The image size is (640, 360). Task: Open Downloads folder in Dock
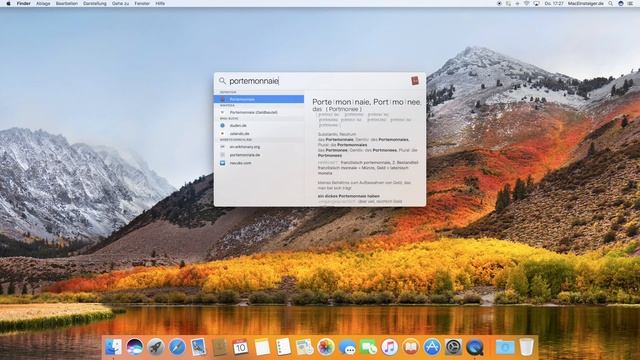point(505,347)
